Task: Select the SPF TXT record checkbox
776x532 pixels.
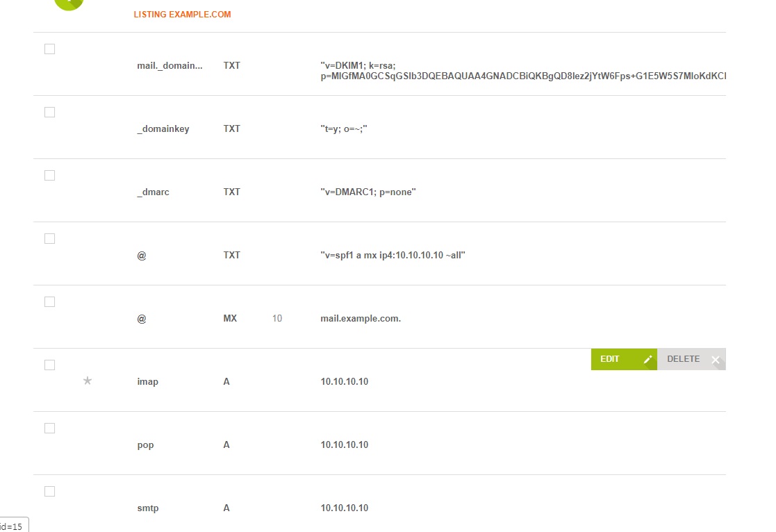Action: (x=49, y=239)
